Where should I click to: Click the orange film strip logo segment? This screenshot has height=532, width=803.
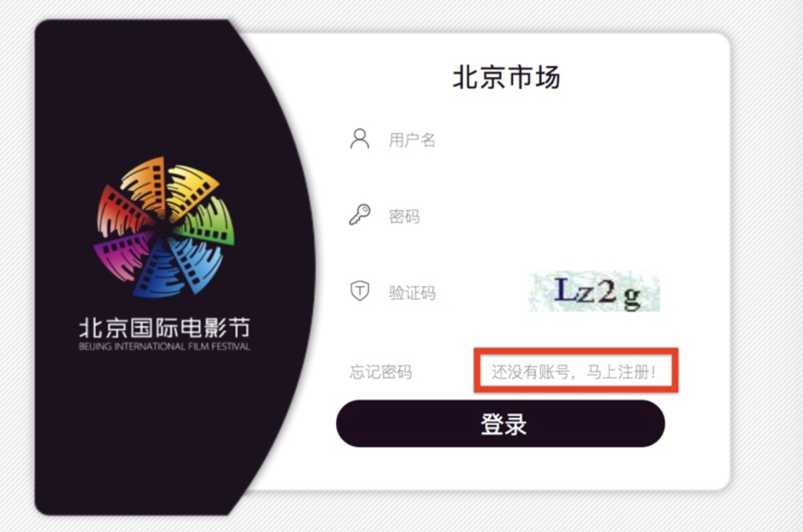[x=147, y=184]
